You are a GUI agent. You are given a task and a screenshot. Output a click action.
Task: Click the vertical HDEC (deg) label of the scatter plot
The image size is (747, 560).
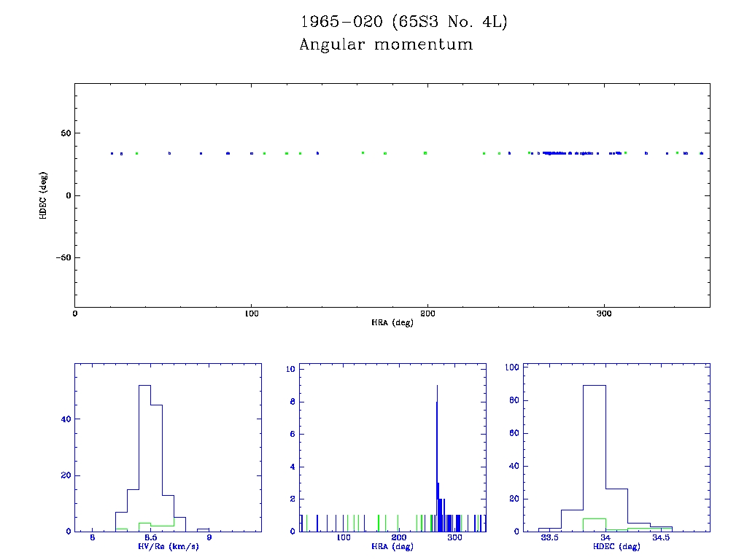(44, 195)
